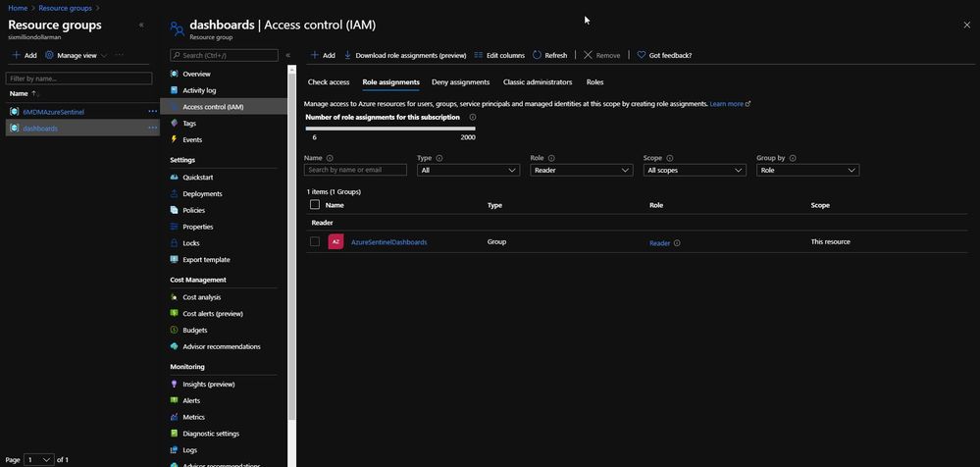Open the Overview icon in resource menu
Screen dimensions: 980x467
[175, 74]
